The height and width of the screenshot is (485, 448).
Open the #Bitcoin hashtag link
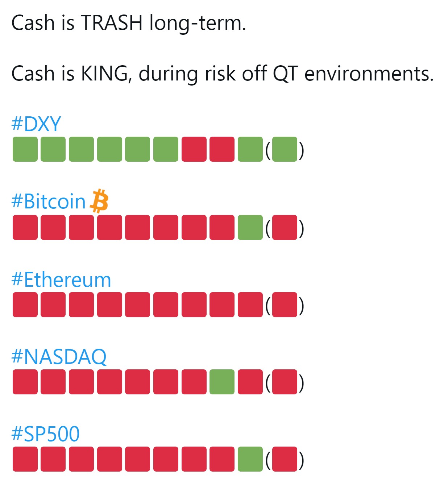click(48, 201)
